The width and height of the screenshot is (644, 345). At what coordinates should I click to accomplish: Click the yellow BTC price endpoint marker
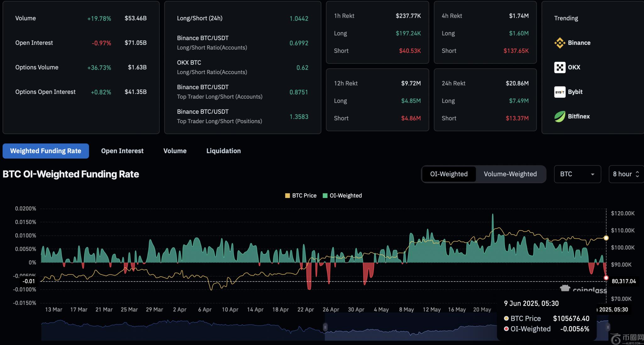point(606,238)
